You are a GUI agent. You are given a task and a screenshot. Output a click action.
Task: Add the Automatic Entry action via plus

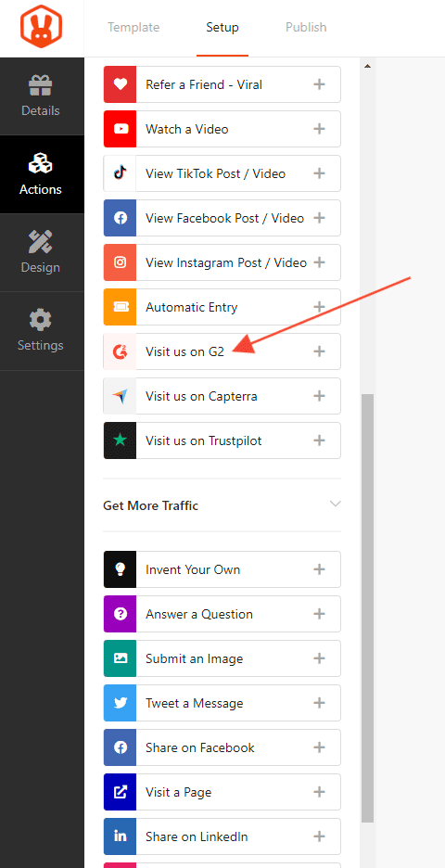pyautogui.click(x=319, y=307)
